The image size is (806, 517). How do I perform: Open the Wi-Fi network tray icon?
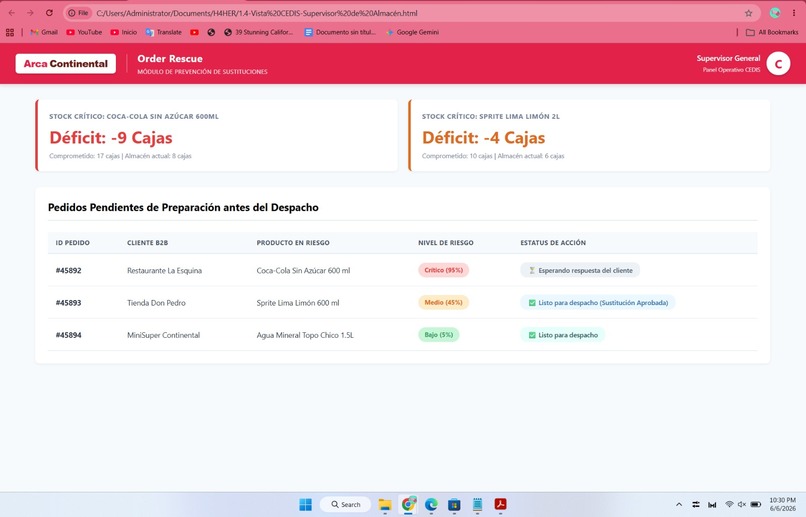point(729,505)
